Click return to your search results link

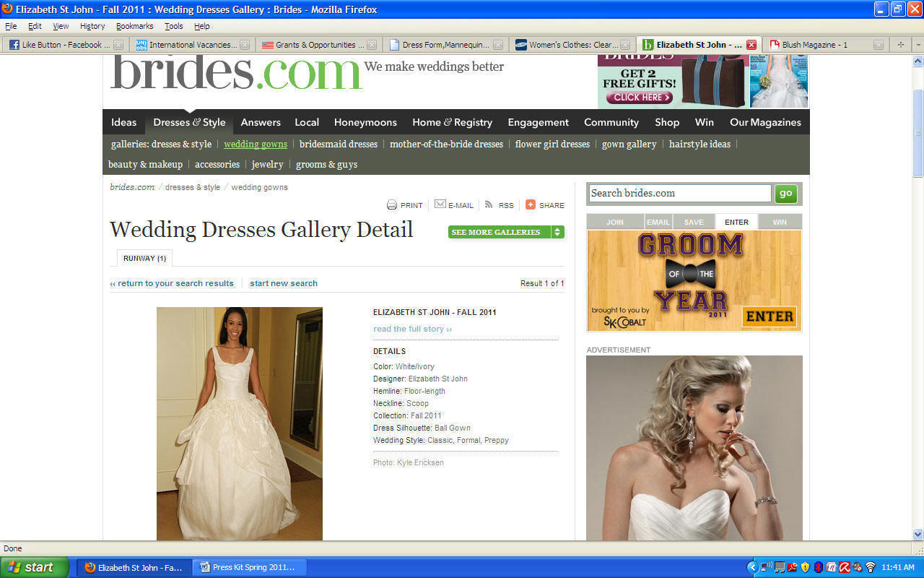172,283
